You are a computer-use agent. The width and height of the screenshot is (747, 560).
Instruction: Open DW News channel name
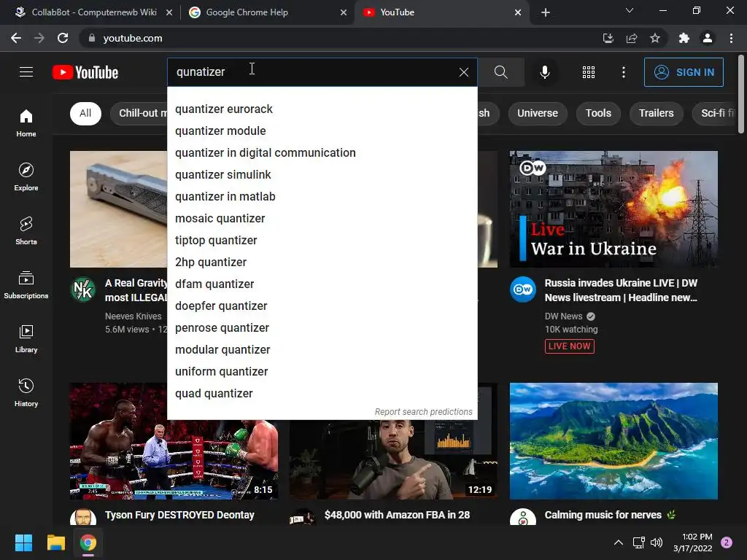(x=564, y=316)
